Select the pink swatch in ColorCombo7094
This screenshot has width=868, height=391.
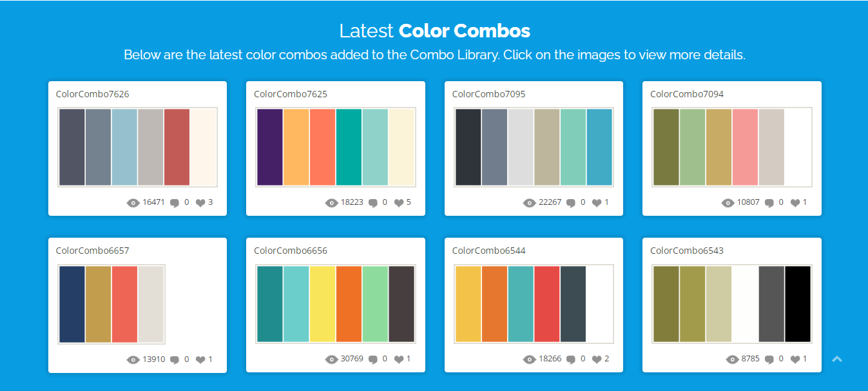point(745,148)
